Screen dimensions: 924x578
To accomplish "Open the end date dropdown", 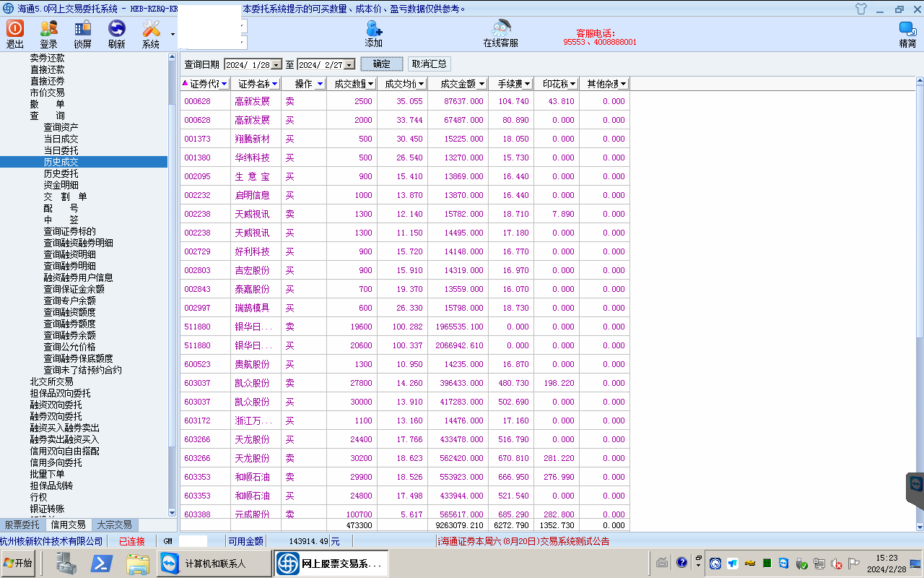I will 350,64.
